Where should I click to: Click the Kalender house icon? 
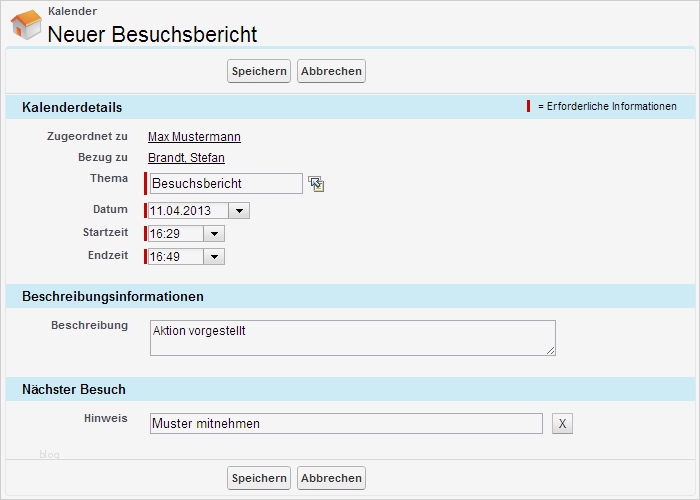tap(26, 24)
